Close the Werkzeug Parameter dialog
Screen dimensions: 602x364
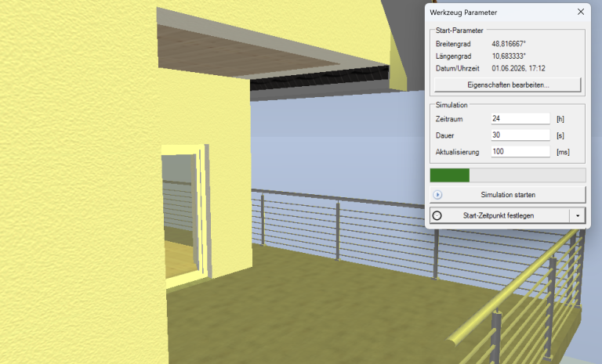coord(580,13)
